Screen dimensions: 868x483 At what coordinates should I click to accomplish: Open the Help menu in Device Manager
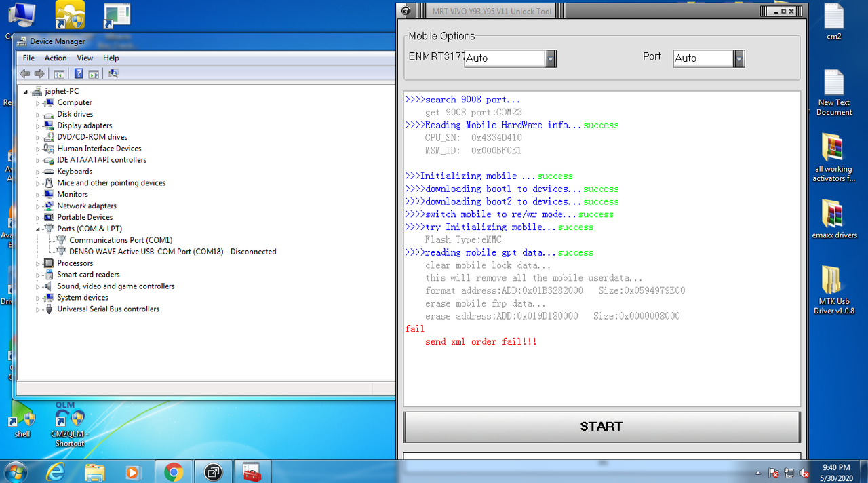[x=111, y=58]
